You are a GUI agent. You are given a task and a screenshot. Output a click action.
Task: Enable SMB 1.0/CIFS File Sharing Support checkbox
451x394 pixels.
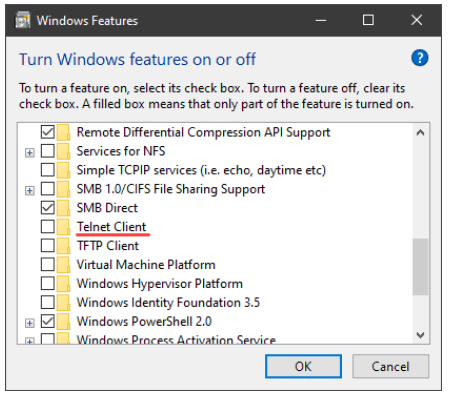coord(48,189)
